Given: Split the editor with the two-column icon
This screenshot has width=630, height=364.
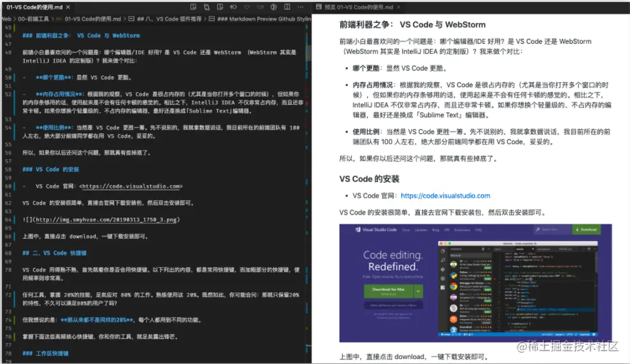Looking at the screenshot, I should pyautogui.click(x=287, y=7).
